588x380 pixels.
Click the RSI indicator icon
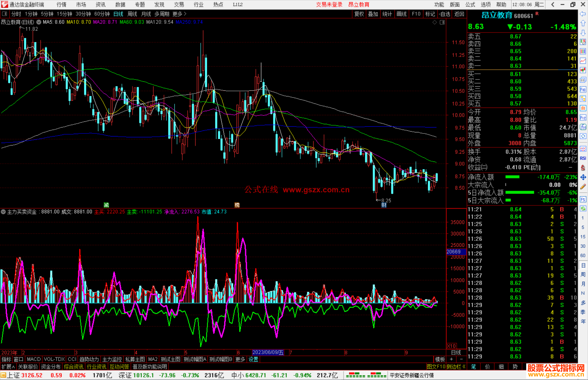(x=583, y=158)
